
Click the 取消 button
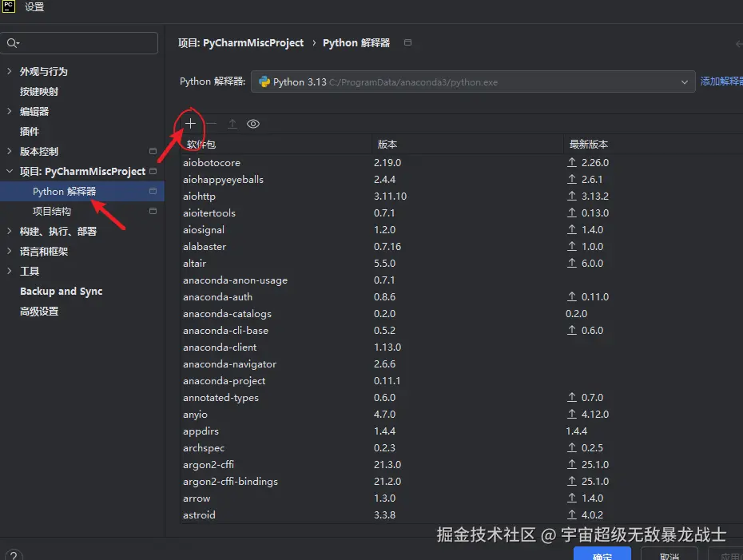[x=669, y=554]
